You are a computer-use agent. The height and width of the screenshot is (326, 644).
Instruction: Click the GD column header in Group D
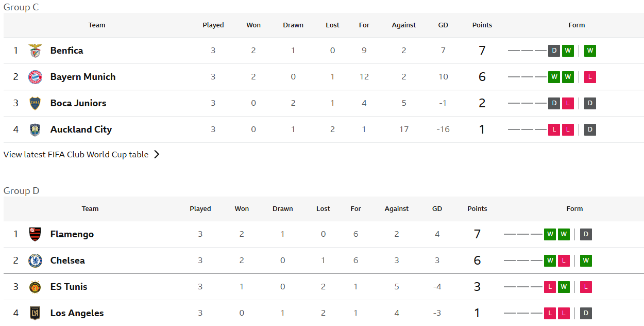(x=437, y=209)
